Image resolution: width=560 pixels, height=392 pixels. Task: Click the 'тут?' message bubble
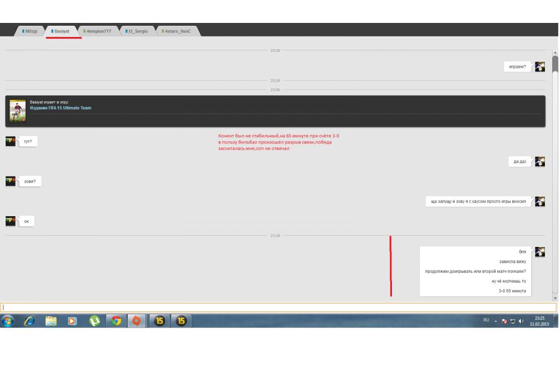tap(28, 142)
